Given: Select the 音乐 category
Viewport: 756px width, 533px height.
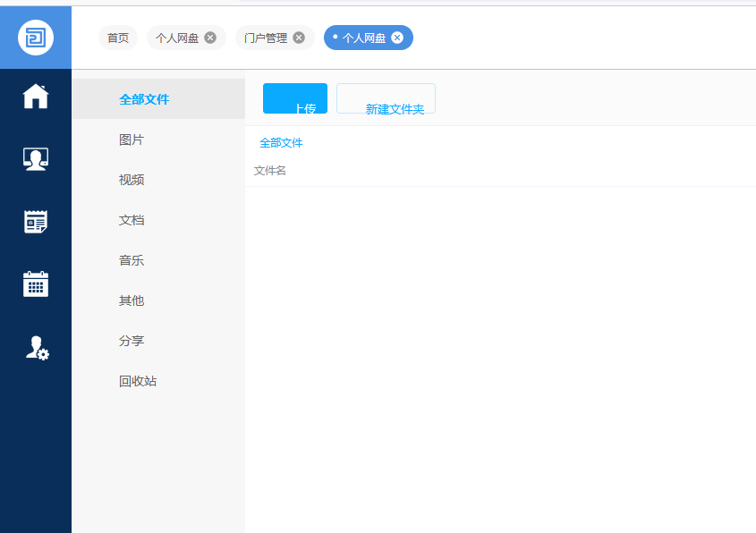Looking at the screenshot, I should 132,260.
